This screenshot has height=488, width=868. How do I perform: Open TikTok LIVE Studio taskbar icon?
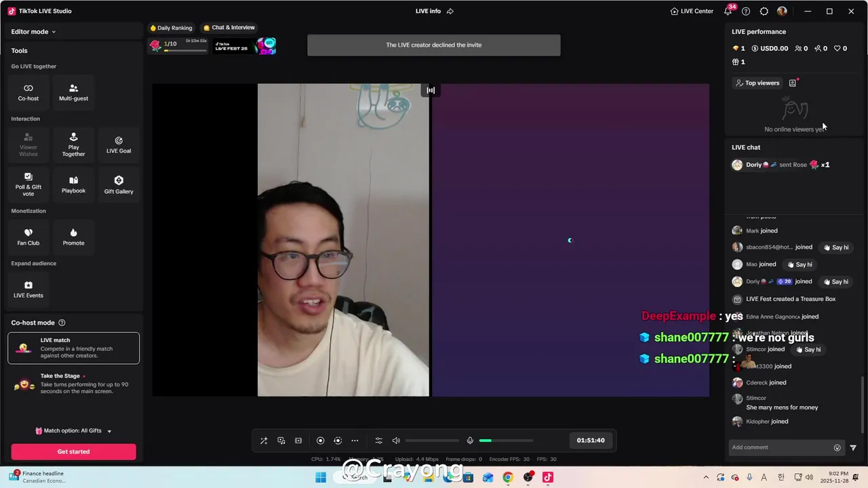(x=548, y=477)
